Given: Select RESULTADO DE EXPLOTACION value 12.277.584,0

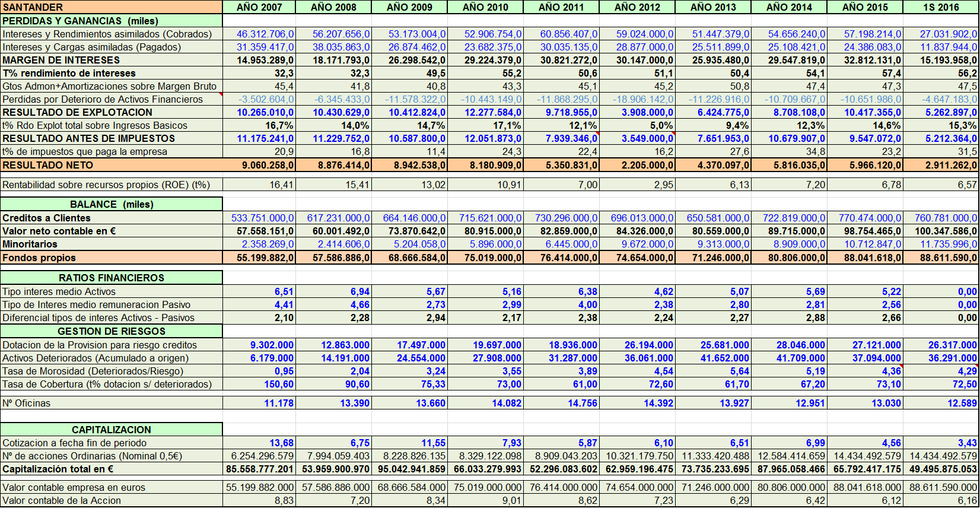Looking at the screenshot, I should click(485, 112).
